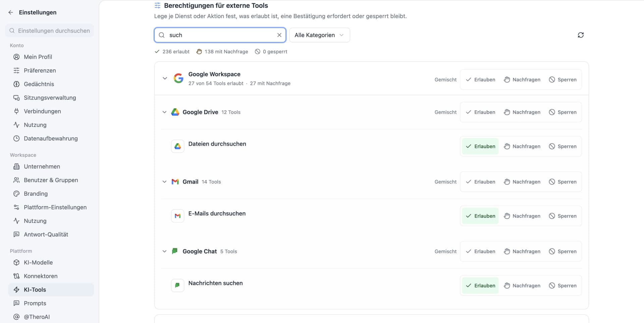
Task: Click the blocked icon next to 0 gesperrt
Action: point(257,51)
